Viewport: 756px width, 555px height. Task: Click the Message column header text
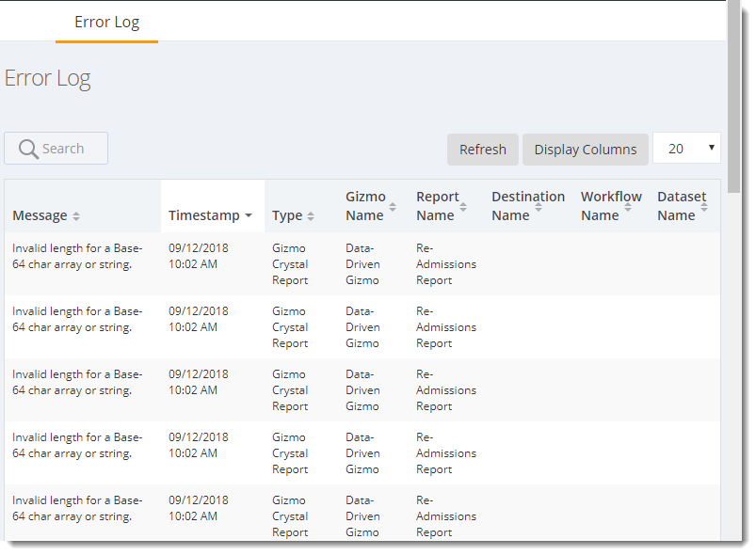(40, 215)
